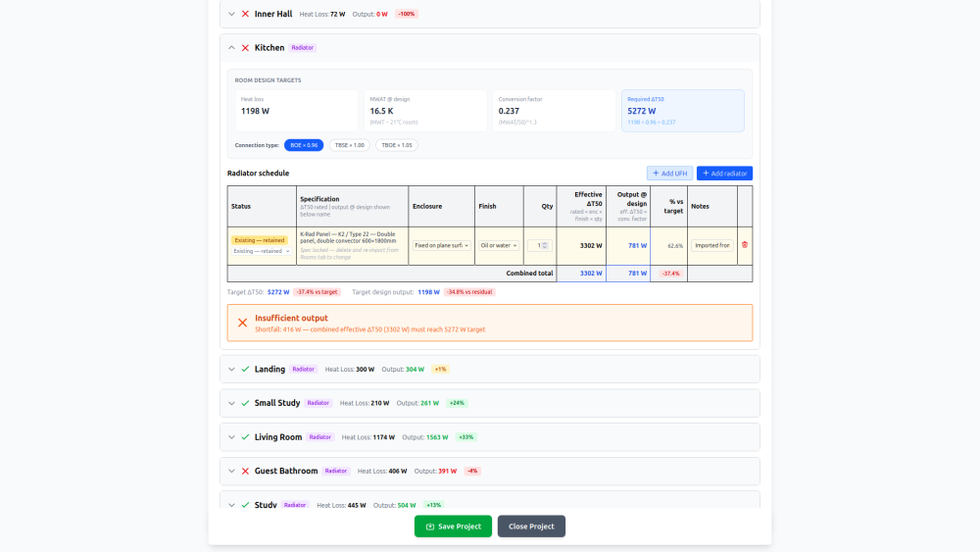
Task: Click the red X icon beside Inner Hall
Action: 245,14
